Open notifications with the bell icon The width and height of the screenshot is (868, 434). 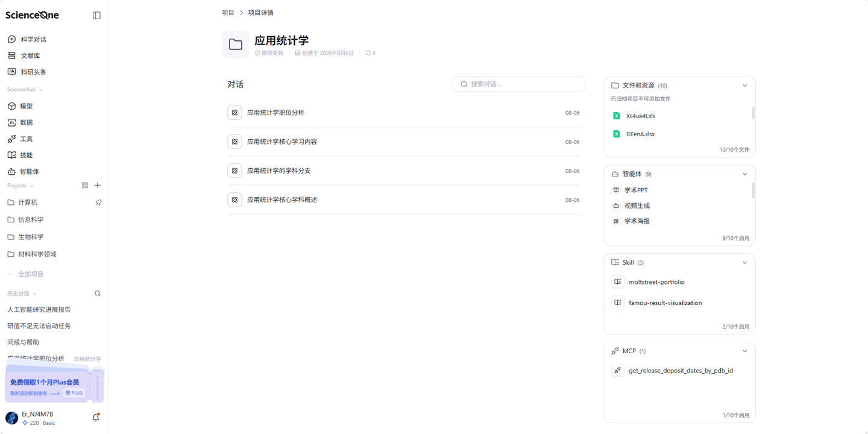(96, 417)
